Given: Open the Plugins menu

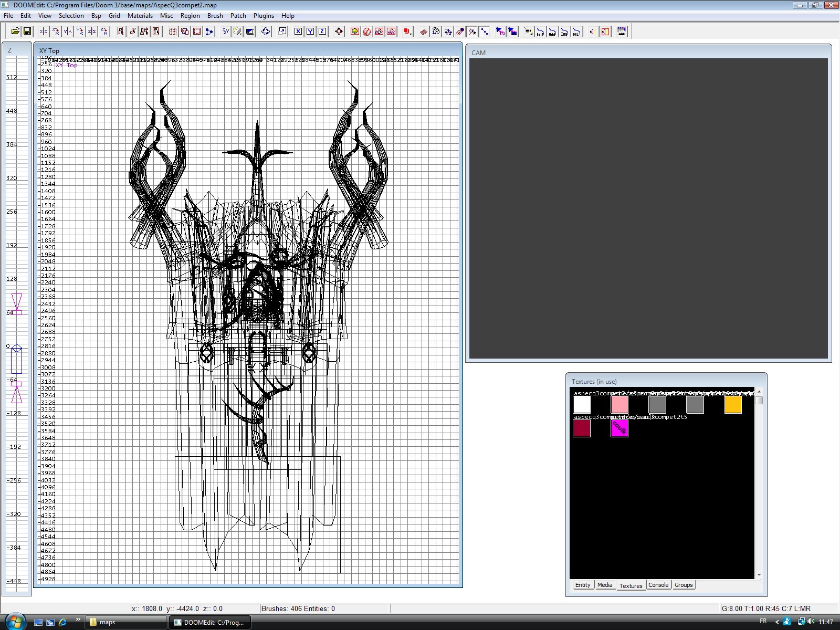Looking at the screenshot, I should tap(264, 16).
